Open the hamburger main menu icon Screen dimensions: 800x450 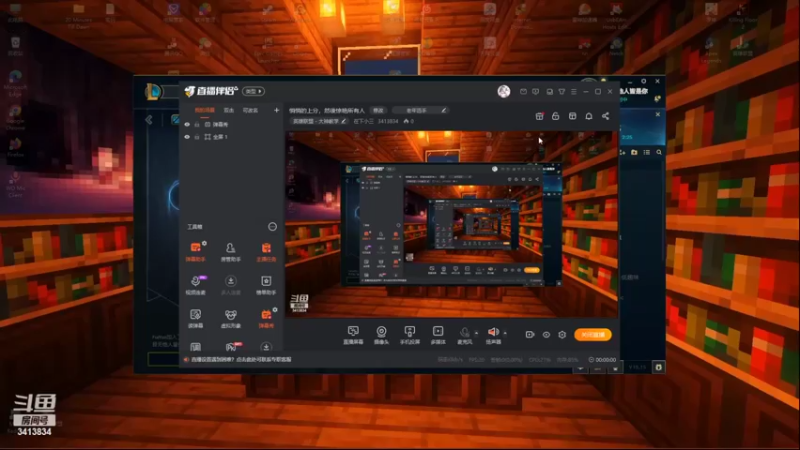[574, 91]
